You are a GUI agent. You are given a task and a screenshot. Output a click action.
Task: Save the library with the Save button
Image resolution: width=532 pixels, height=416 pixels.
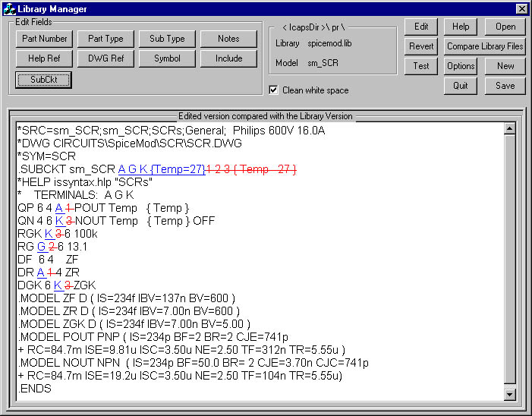[505, 86]
